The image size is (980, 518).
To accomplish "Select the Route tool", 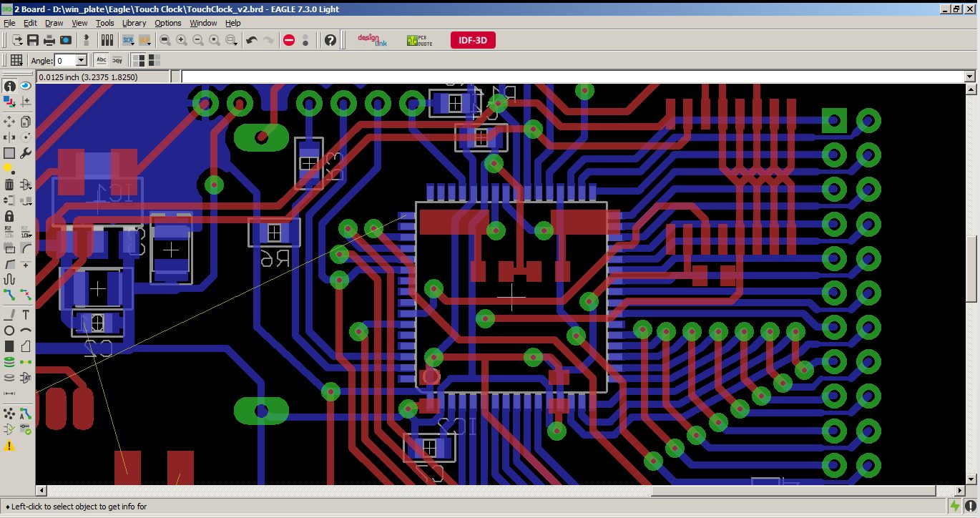I will coord(9,295).
